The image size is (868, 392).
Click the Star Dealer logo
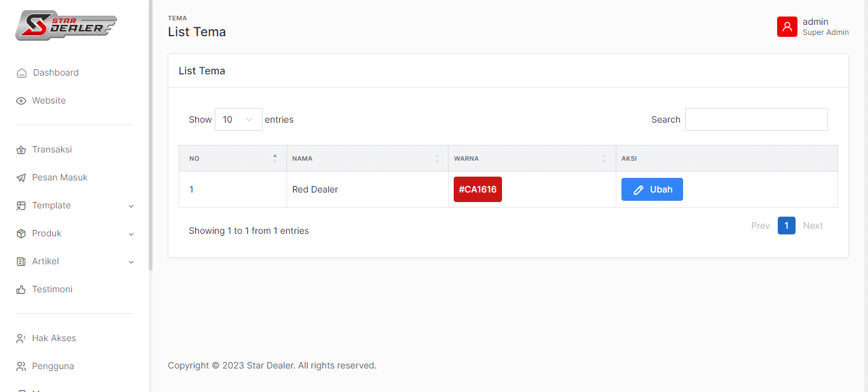click(66, 25)
